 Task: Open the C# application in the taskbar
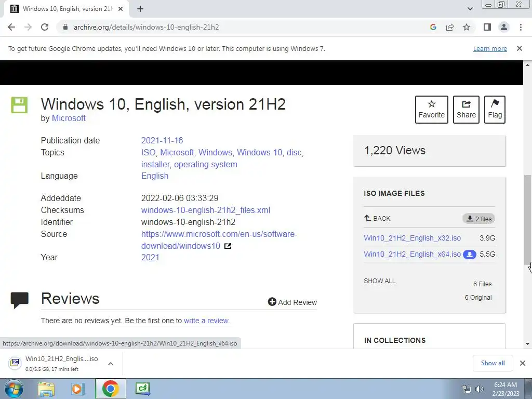click(142, 389)
